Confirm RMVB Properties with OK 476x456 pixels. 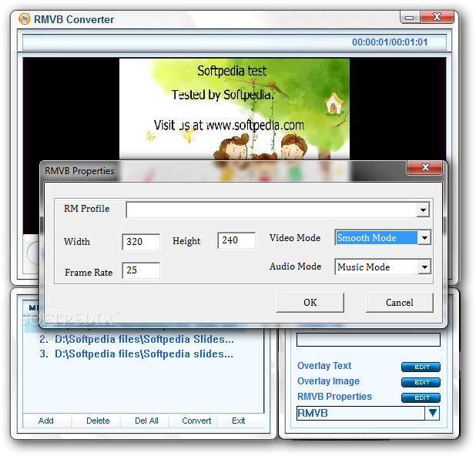tap(310, 303)
